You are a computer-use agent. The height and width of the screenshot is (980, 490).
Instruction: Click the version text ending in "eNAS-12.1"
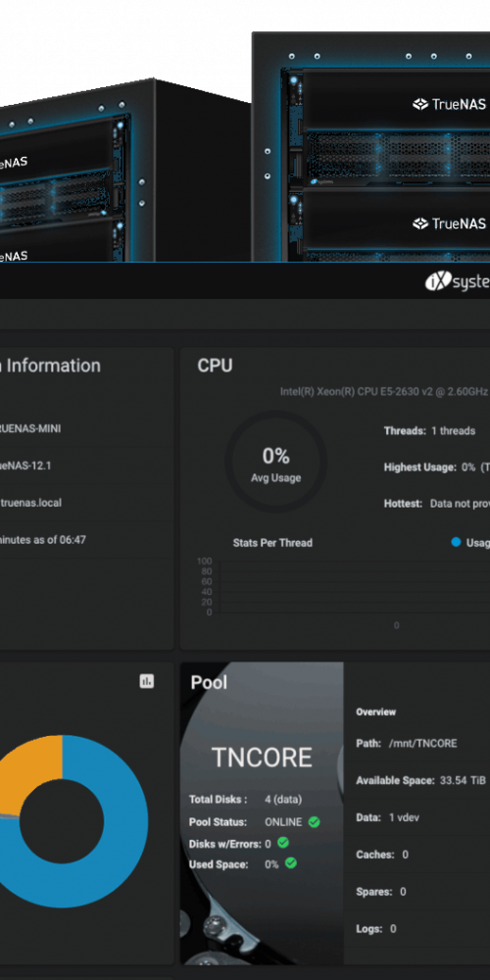point(25,465)
